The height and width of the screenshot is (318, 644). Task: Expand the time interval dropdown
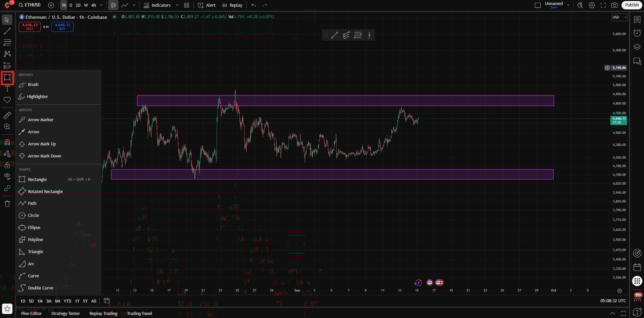(101, 5)
